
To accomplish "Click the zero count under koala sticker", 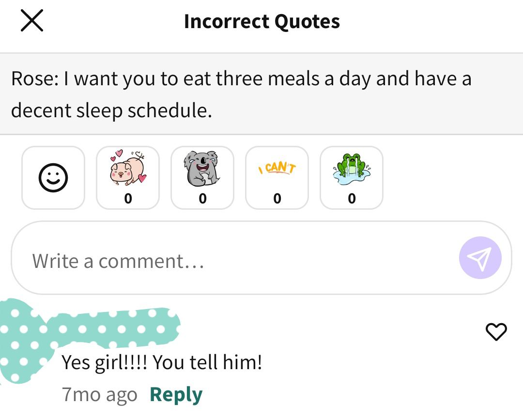I will [x=202, y=199].
